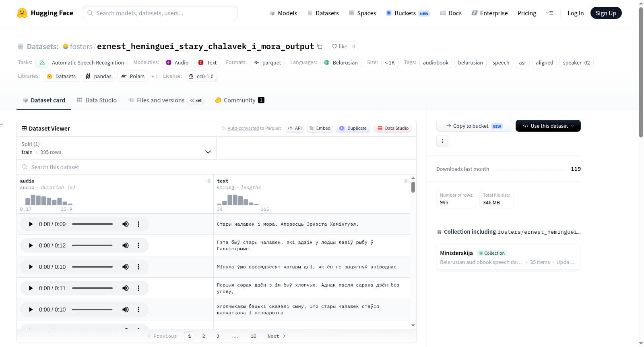Viewport: 644px width, 347px height.
Task: Focus the models, datasets, users search box
Action: [x=160, y=13]
